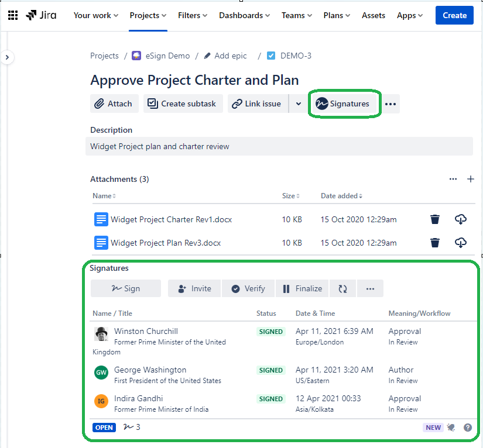The width and height of the screenshot is (483, 448).
Task: Expand the Projects menu
Action: point(148,15)
